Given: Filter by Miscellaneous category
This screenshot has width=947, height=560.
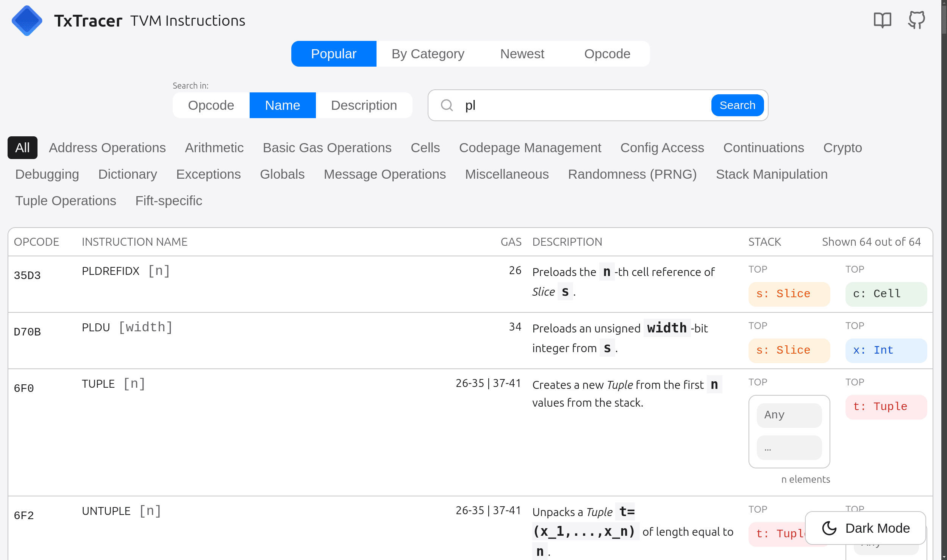Looking at the screenshot, I should (507, 174).
